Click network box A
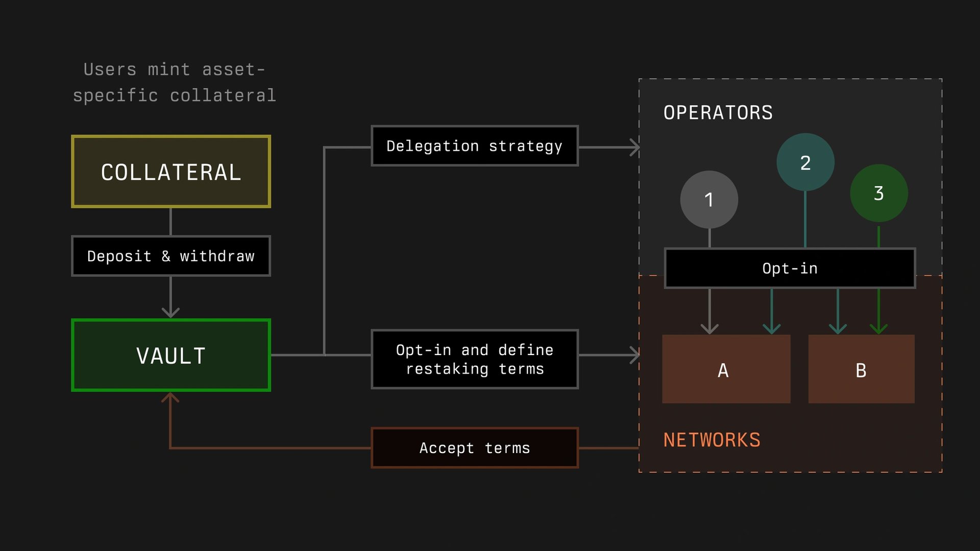The image size is (980, 551). [x=726, y=369]
